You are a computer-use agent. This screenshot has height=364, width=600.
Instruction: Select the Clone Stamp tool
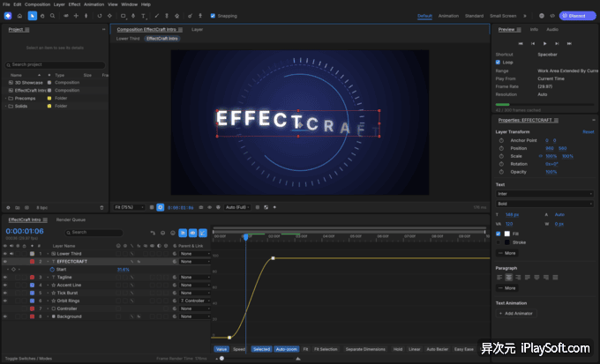click(167, 16)
